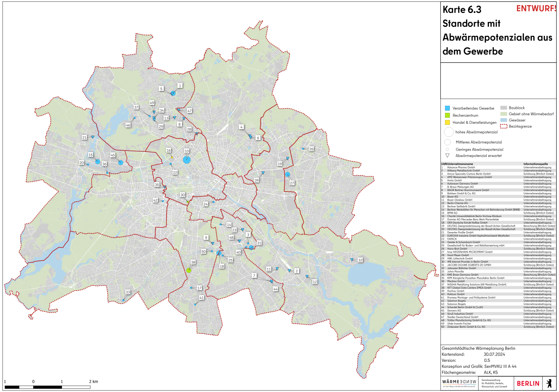Click the triangle marker at label 21

pos(93,137)
